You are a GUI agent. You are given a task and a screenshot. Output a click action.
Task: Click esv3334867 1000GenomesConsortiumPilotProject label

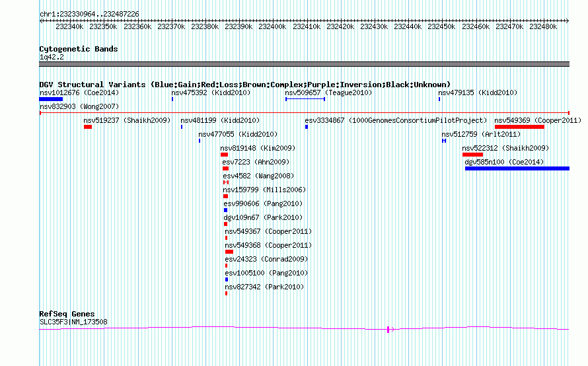click(396, 120)
